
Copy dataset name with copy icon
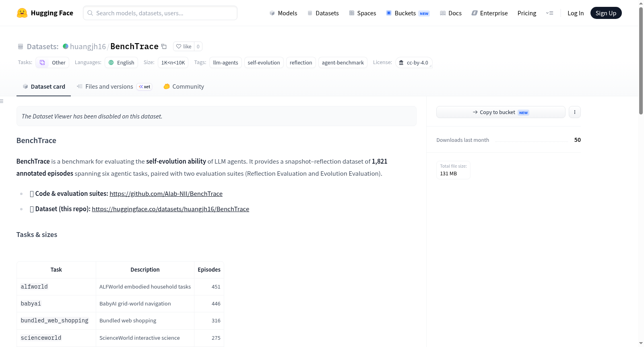coord(164,46)
